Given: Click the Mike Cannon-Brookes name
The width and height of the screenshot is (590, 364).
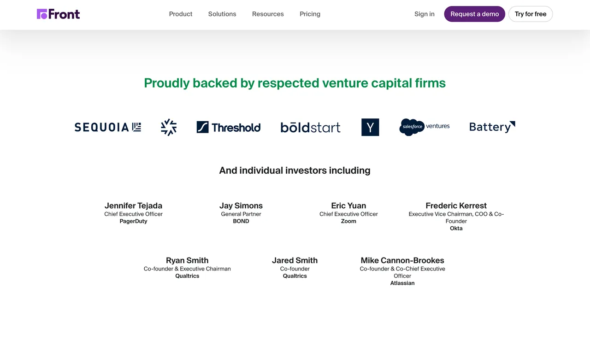Looking at the screenshot, I should coord(402,260).
